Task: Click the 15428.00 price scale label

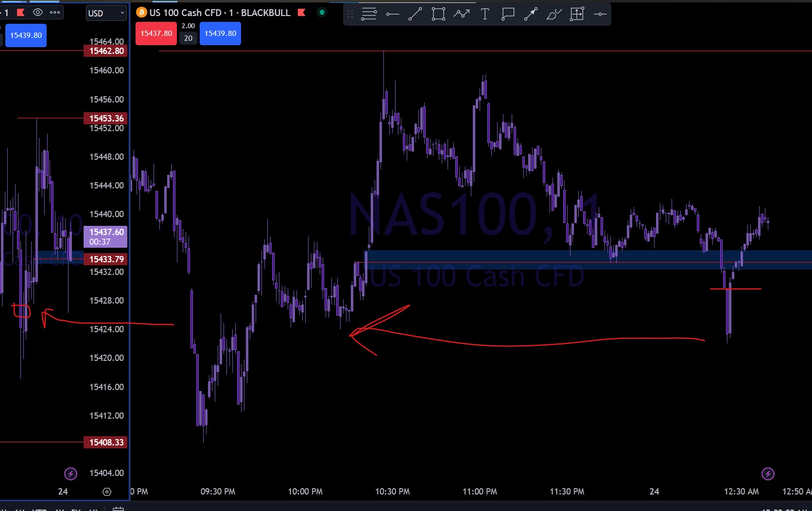Action: (106, 301)
